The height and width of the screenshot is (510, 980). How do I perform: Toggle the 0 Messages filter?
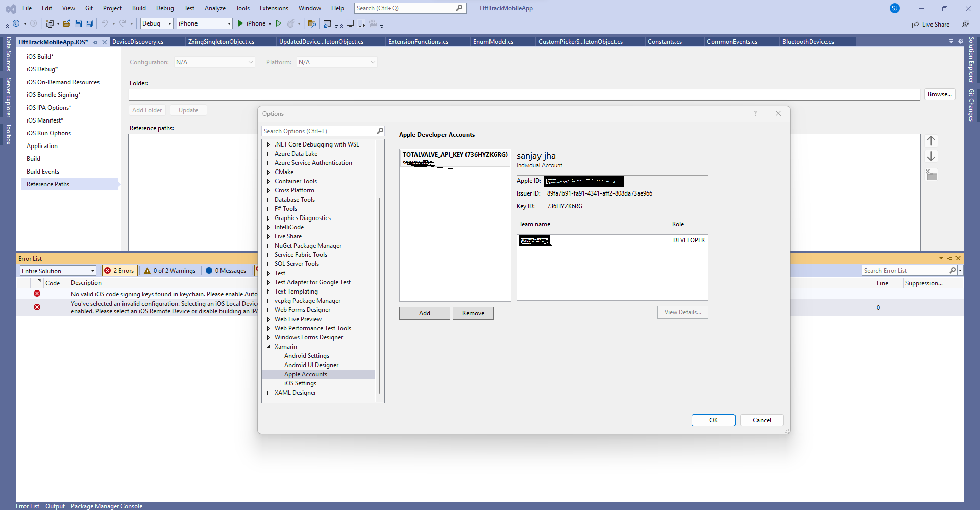click(226, 271)
